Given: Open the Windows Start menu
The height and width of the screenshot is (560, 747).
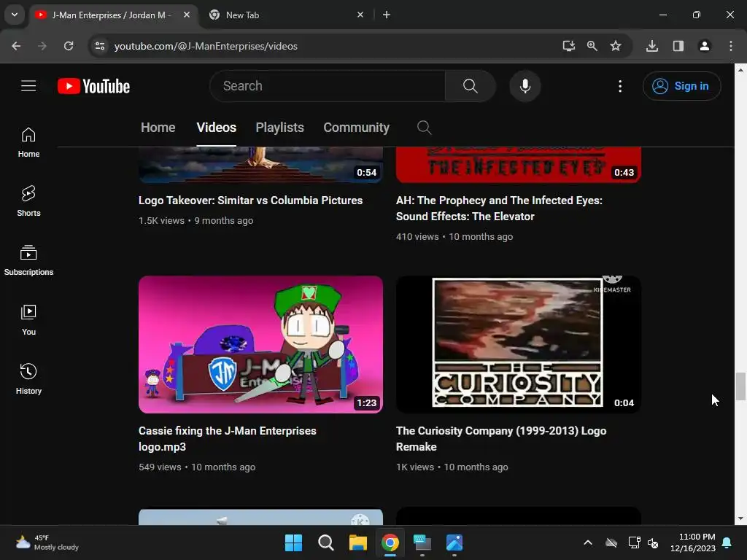Looking at the screenshot, I should tap(293, 542).
